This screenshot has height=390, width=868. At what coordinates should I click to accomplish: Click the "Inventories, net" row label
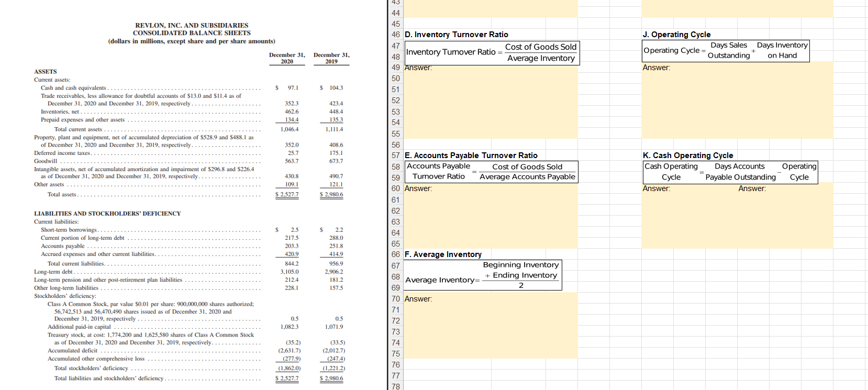click(x=60, y=112)
